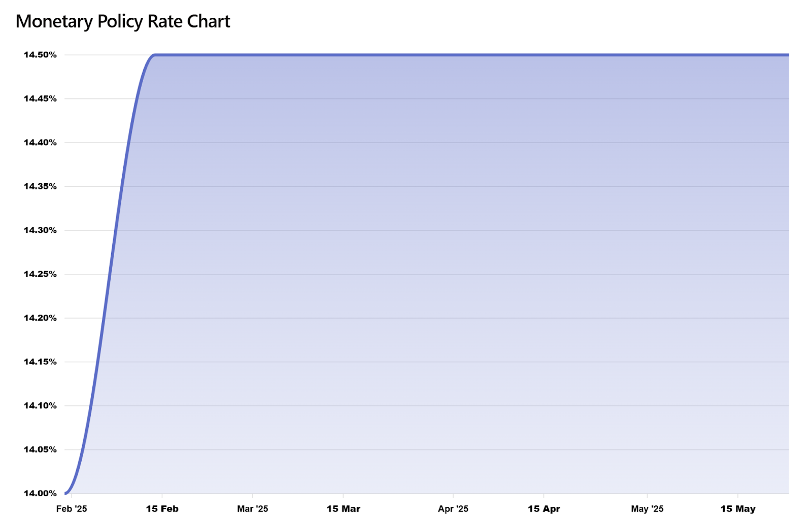Select the 15 May x-axis marker
Screen dimensions: 812x521
737,509
